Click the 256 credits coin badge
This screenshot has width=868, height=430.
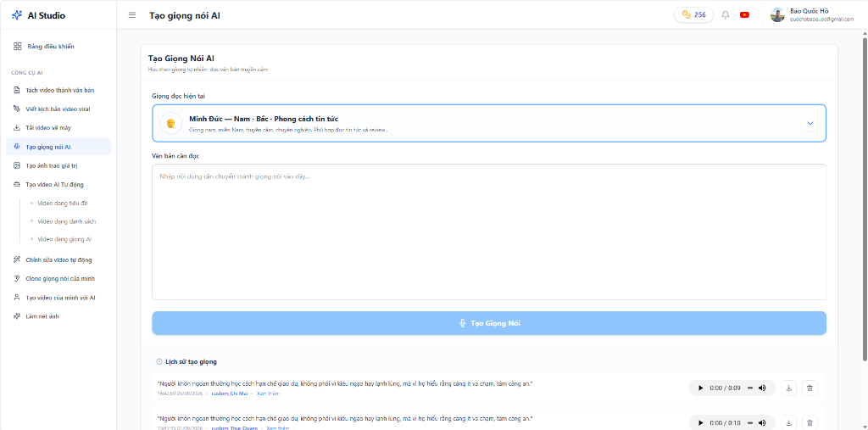693,15
